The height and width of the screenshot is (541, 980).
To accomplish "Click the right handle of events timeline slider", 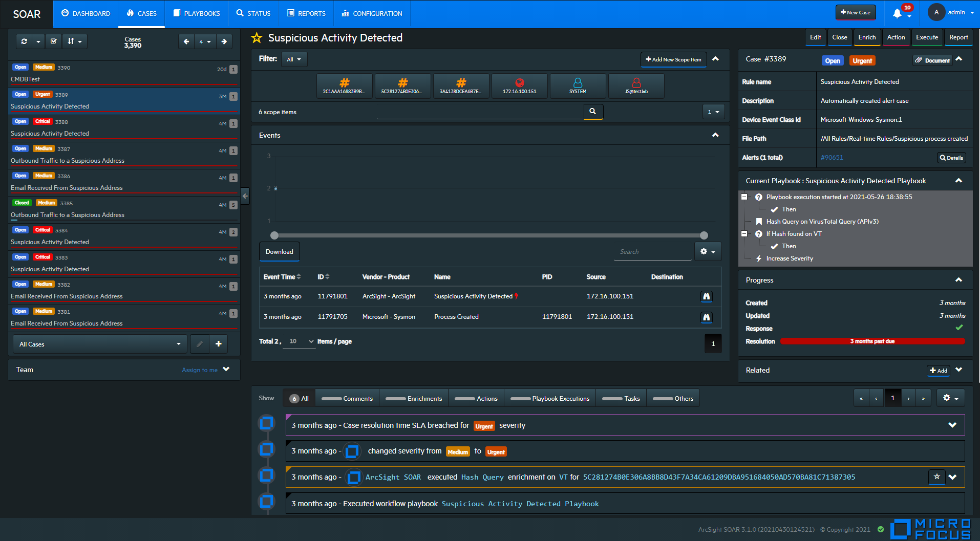I will (x=704, y=235).
